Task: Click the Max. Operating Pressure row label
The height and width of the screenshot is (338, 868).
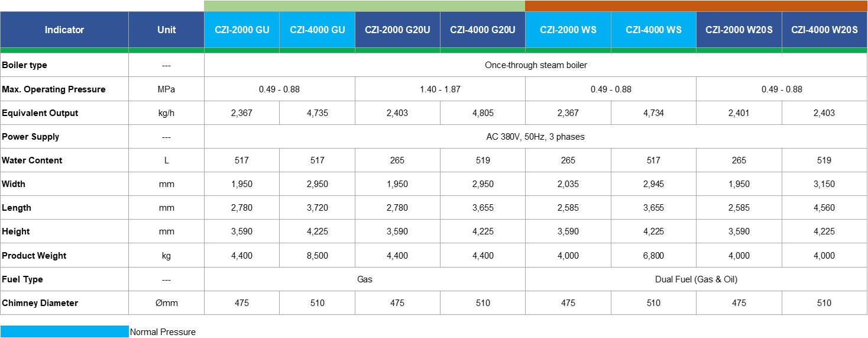Action: click(54, 89)
